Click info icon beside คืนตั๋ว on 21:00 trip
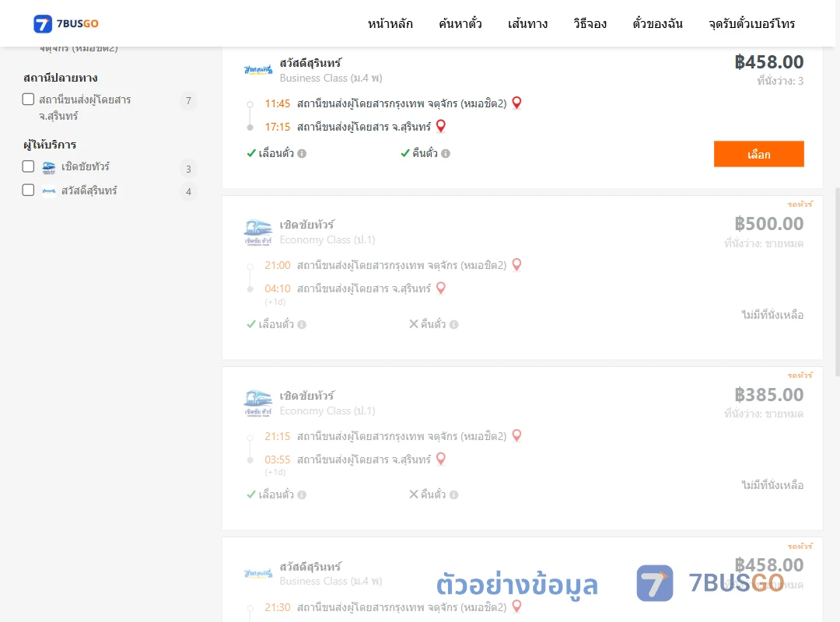 [454, 324]
